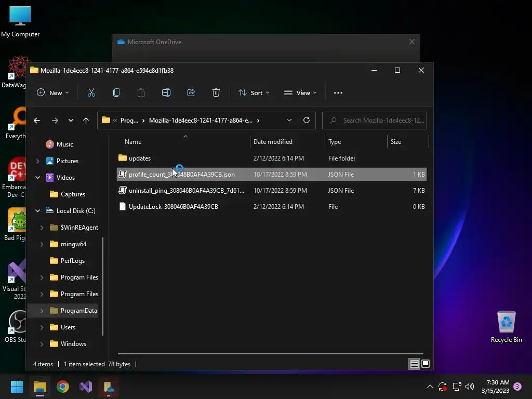
Task: Click the Mozilla folder breadcrumb segment
Action: [x=201, y=121]
